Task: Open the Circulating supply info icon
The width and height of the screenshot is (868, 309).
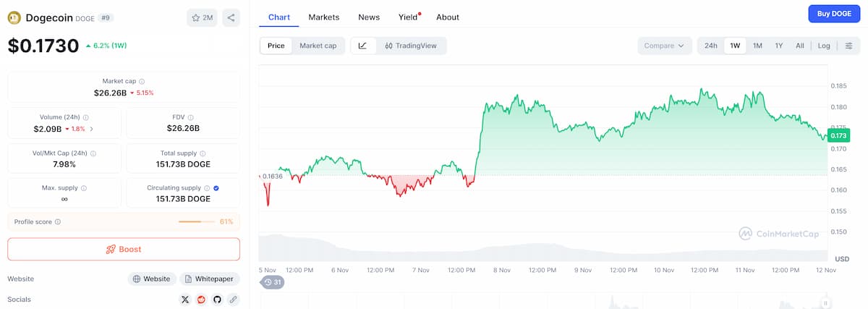Action: point(207,188)
